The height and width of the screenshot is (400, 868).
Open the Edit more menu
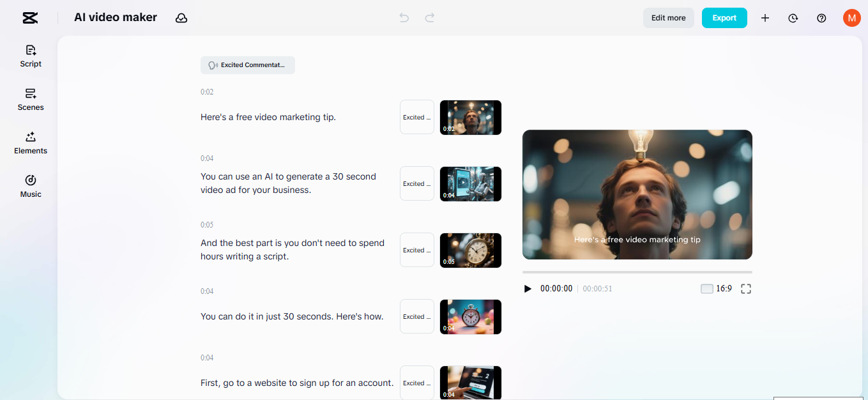coord(668,17)
